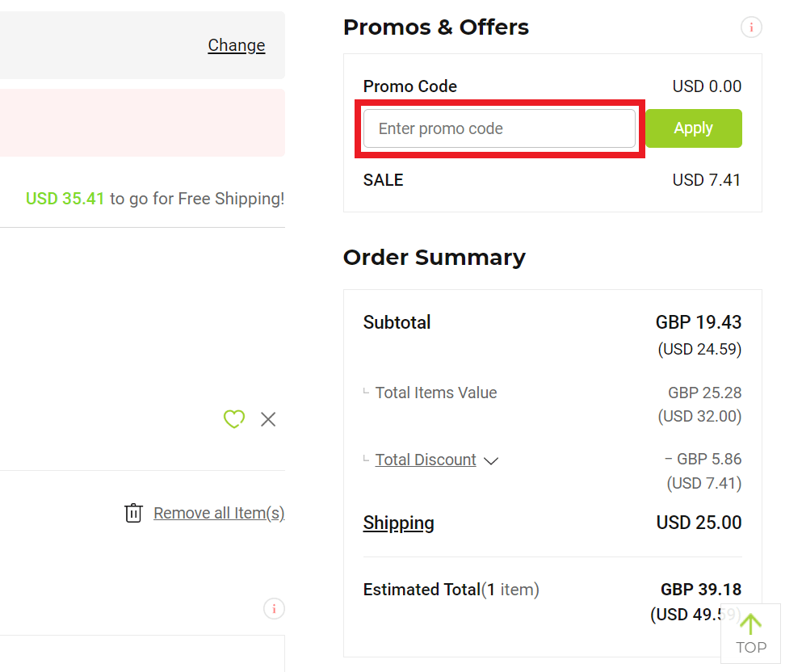This screenshot has width=802, height=672.
Task: Click the green up arrow to go top
Action: [750, 624]
